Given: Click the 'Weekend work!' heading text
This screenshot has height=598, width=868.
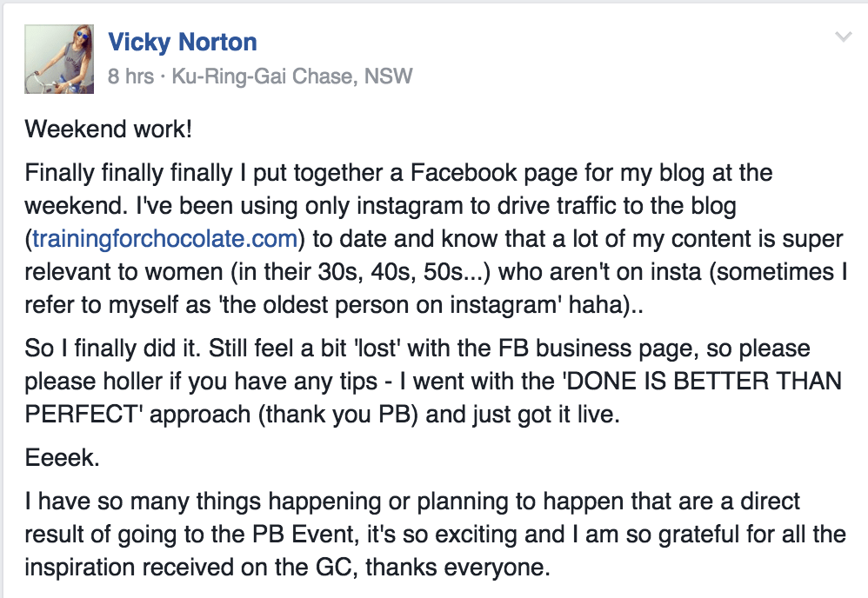Looking at the screenshot, I should point(109,129).
